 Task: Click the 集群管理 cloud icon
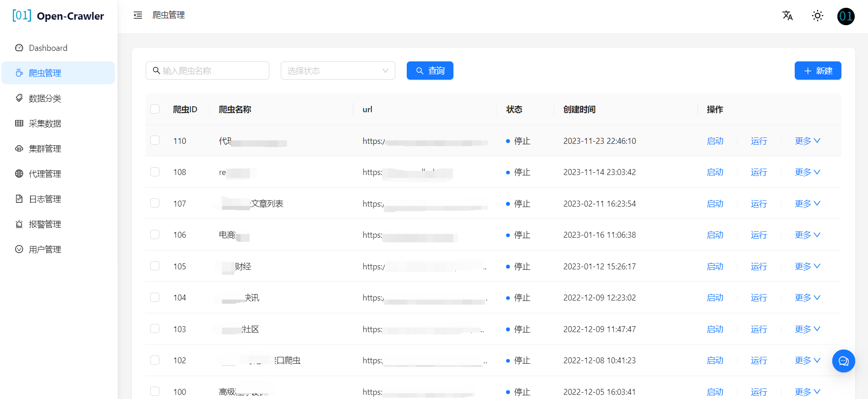point(19,148)
